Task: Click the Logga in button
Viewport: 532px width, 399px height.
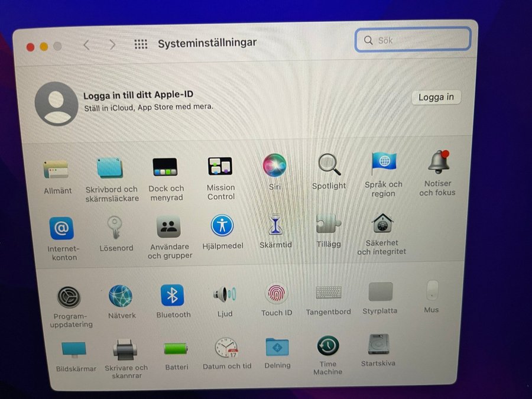Action: click(x=436, y=98)
